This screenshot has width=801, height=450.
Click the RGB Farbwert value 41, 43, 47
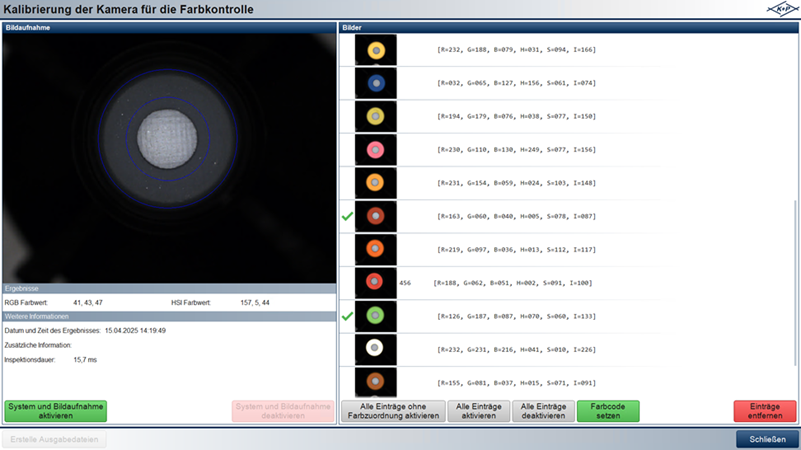click(88, 302)
